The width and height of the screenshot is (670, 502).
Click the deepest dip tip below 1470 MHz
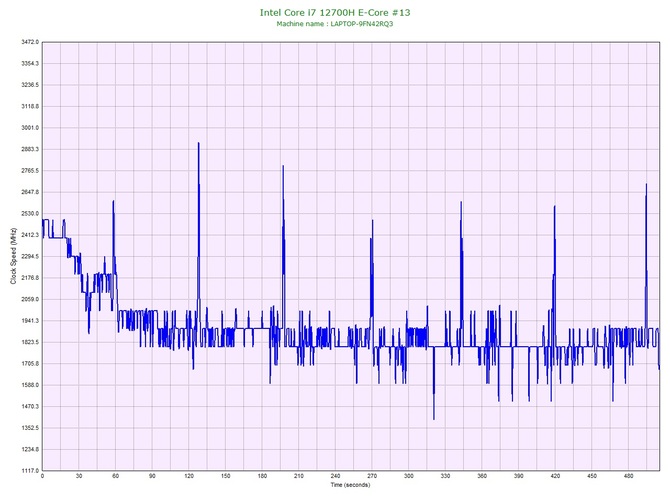pyautogui.click(x=434, y=419)
